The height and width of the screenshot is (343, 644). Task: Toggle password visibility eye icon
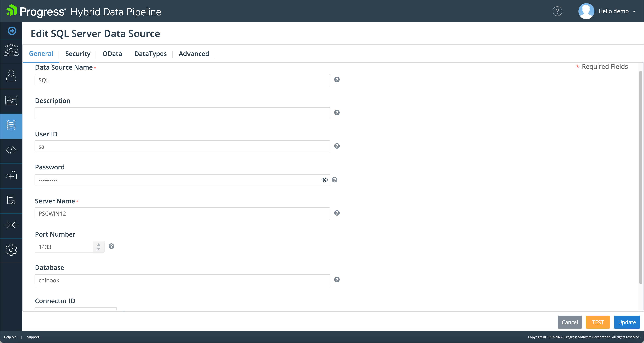pyautogui.click(x=324, y=180)
